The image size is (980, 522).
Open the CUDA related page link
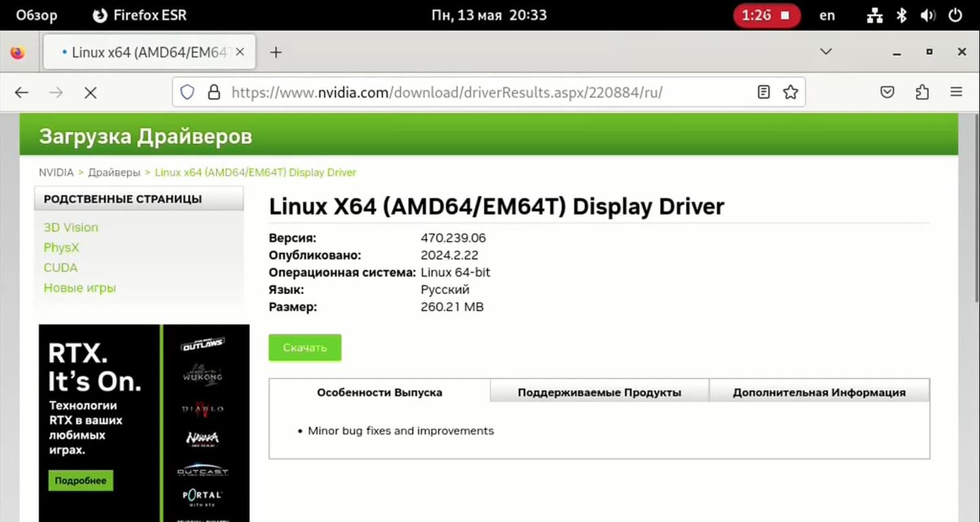(61, 267)
